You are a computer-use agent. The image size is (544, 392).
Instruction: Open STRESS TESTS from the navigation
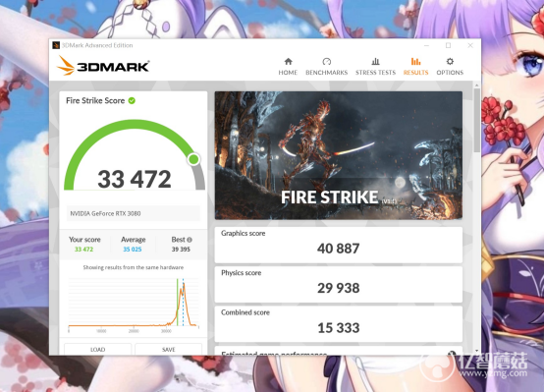[375, 66]
